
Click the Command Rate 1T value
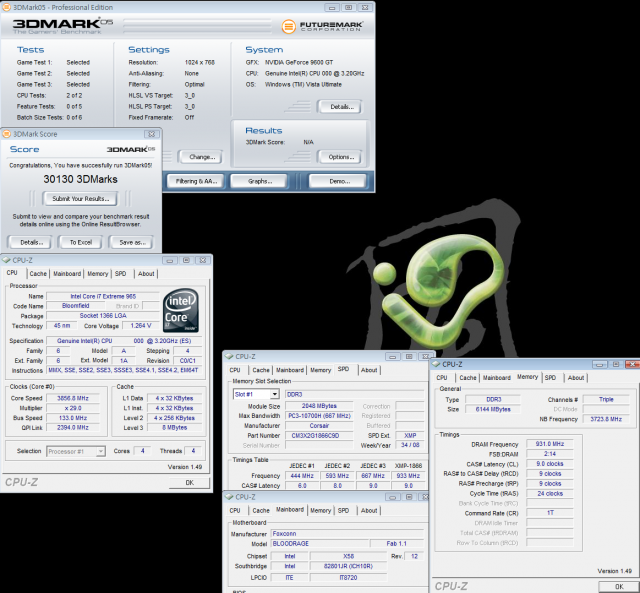click(550, 513)
